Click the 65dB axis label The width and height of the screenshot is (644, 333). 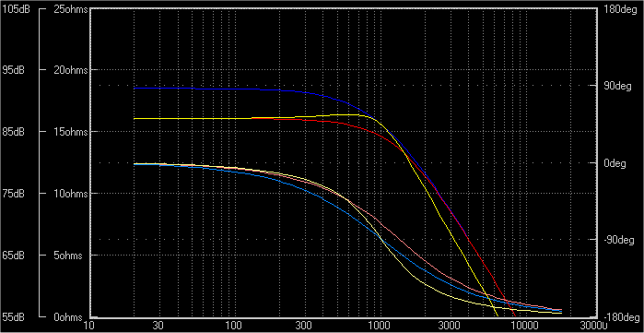tap(13, 256)
